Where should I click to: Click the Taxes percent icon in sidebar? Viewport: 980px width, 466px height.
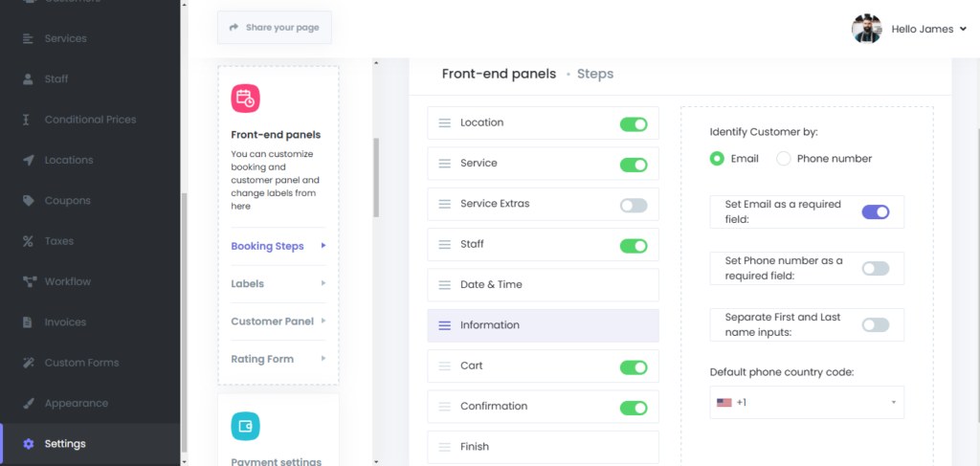(28, 241)
